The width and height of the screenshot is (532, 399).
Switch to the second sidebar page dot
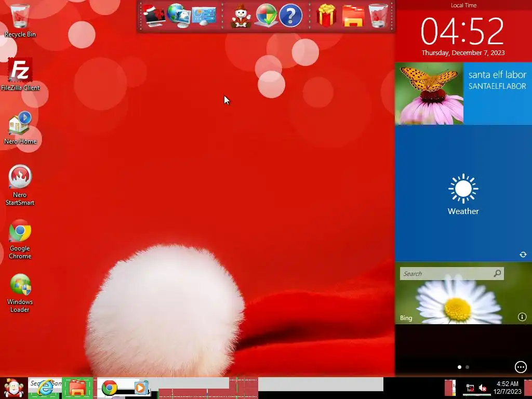pyautogui.click(x=468, y=367)
